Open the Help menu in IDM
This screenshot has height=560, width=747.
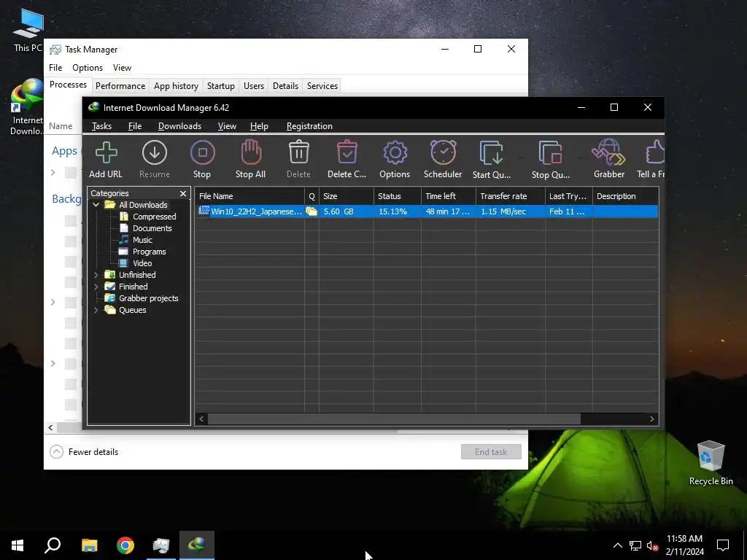click(259, 126)
